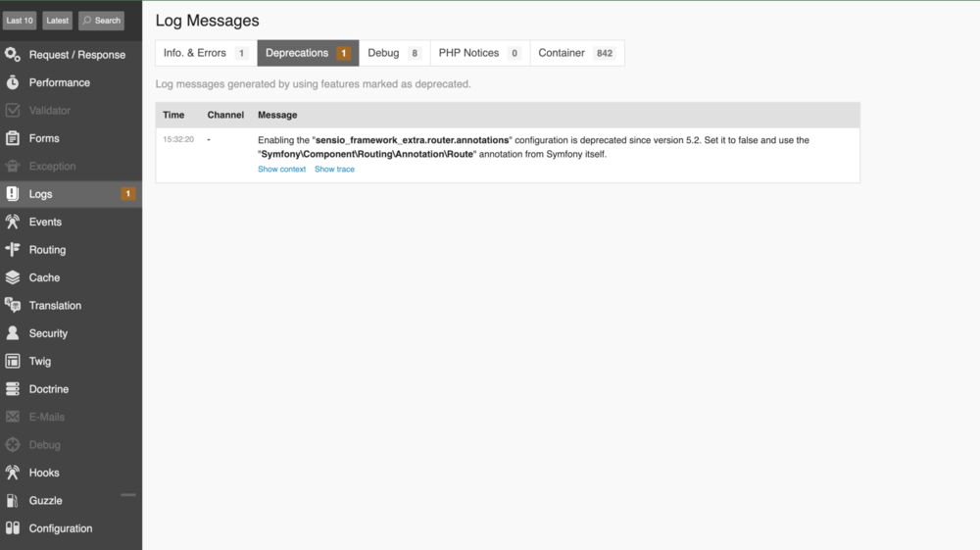The image size is (980, 550).
Task: Open the Translation panel
Action: 71,305
